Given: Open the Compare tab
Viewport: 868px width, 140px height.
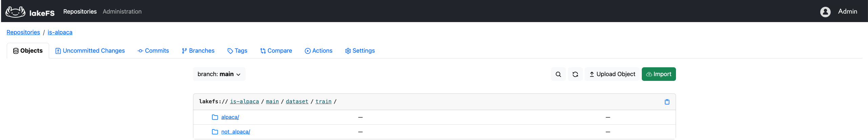Looking at the screenshot, I should (276, 51).
